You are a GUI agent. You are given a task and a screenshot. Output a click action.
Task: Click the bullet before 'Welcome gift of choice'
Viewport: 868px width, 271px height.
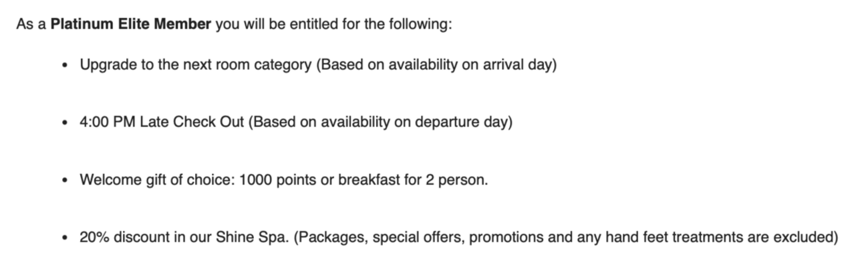(x=64, y=181)
